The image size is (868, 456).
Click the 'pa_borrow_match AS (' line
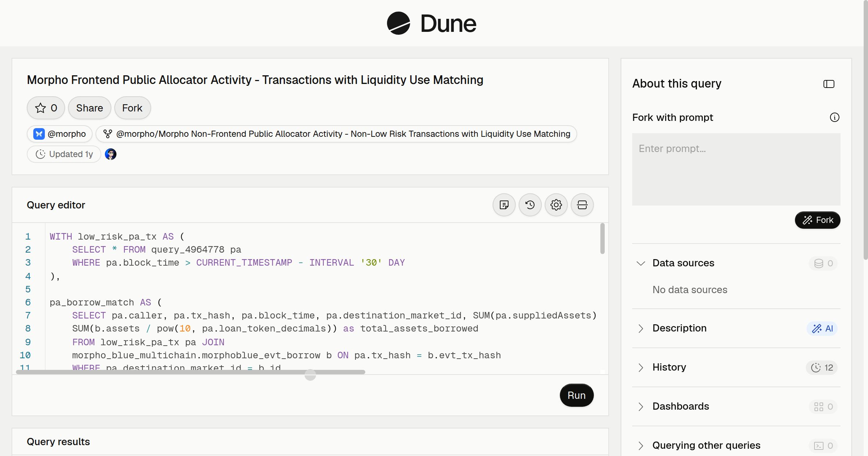click(106, 302)
